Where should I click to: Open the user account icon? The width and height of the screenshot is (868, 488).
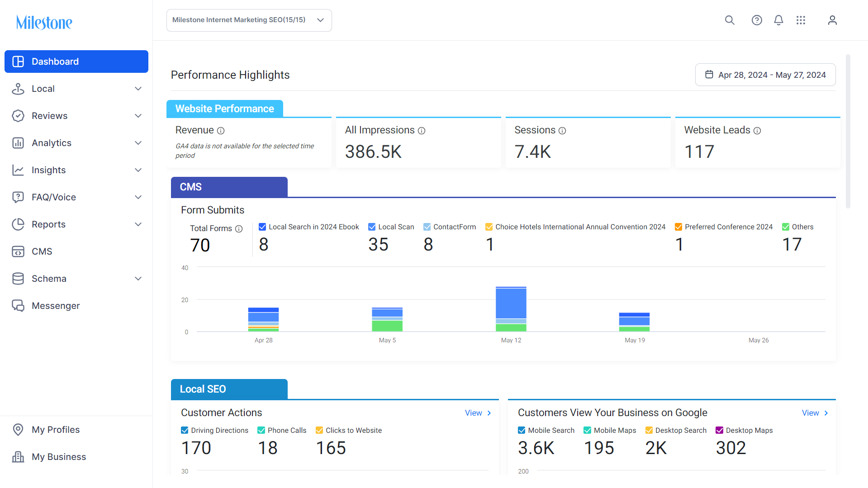click(832, 20)
